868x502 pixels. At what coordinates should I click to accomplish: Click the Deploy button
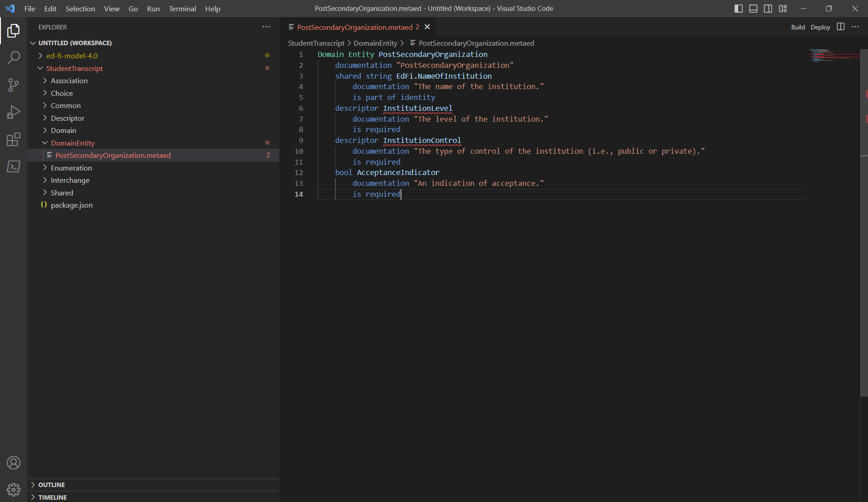(820, 27)
